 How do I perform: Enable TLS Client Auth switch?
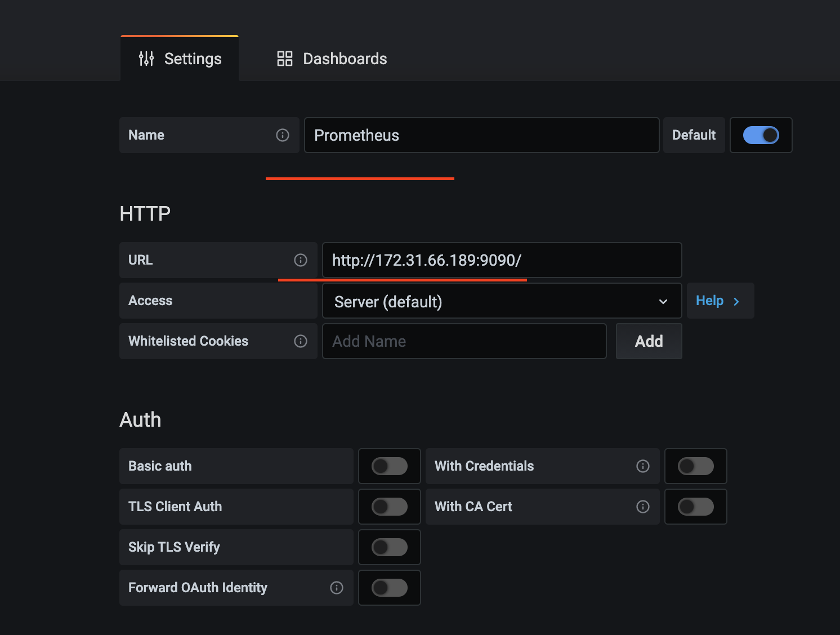(389, 507)
